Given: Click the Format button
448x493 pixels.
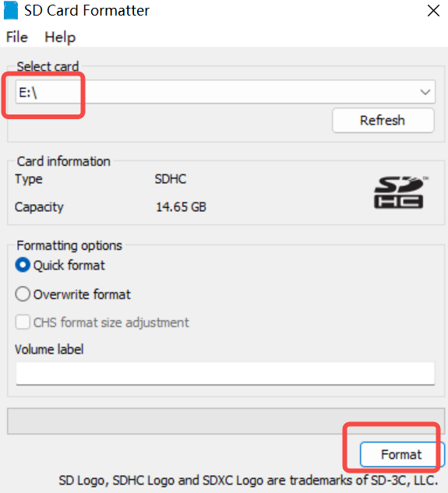Looking at the screenshot, I should tap(402, 454).
